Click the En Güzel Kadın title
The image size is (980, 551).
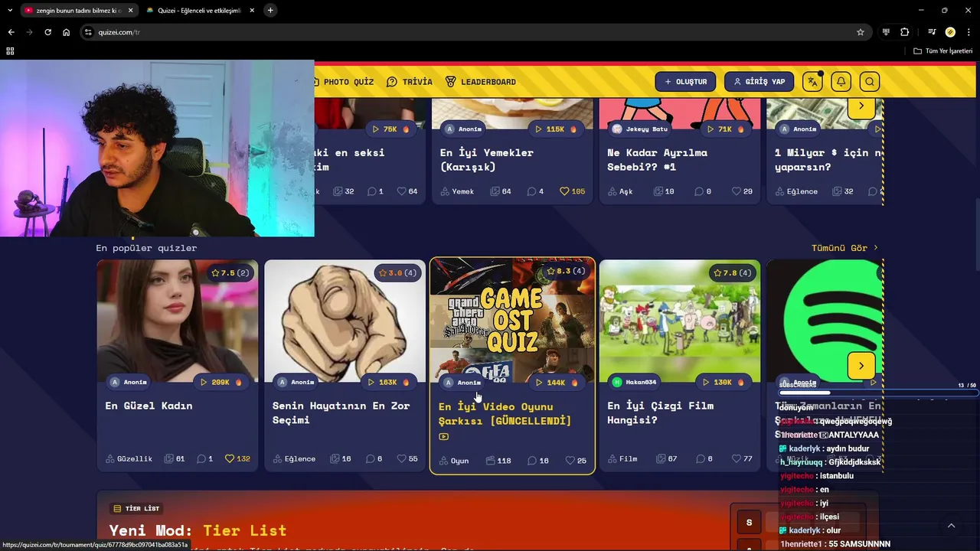[149, 406]
